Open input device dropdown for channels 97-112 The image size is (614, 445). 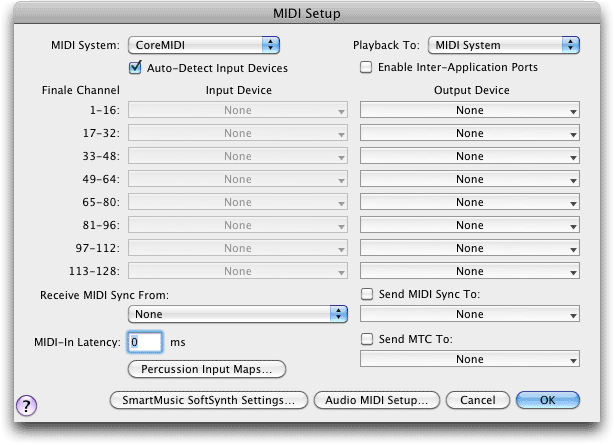coord(238,248)
